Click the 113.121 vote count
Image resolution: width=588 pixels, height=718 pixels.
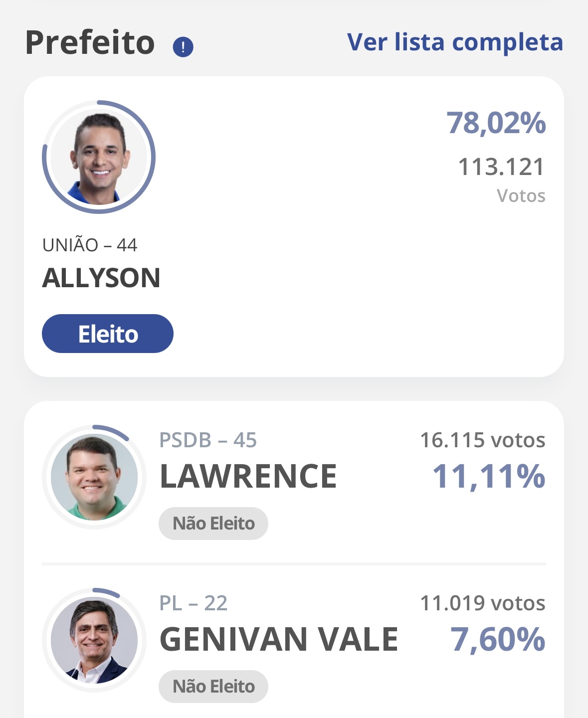501,167
